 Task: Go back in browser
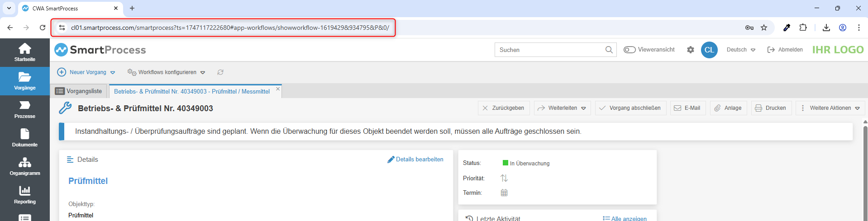coord(10,28)
